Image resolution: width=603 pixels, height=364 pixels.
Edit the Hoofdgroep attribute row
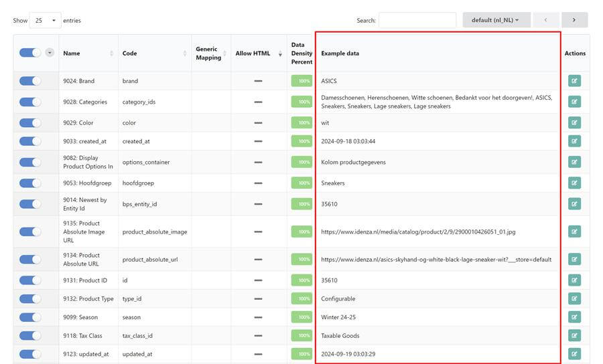tap(574, 183)
